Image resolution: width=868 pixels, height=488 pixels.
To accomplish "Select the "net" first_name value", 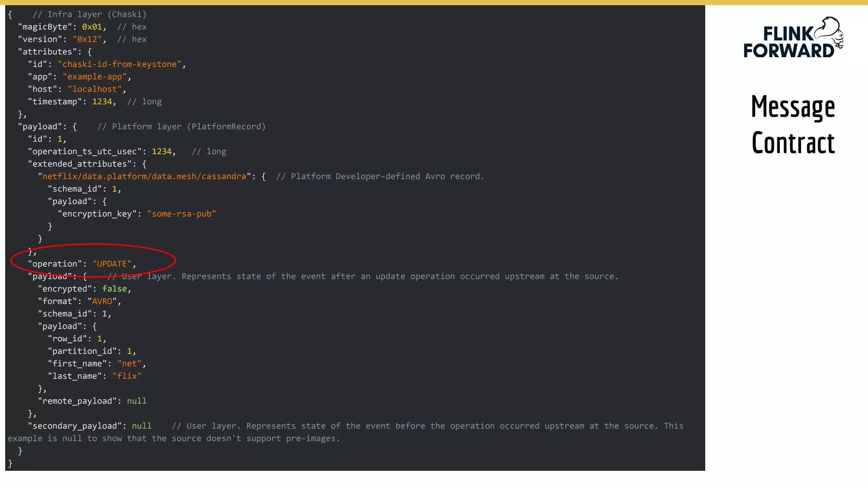I will point(130,364).
